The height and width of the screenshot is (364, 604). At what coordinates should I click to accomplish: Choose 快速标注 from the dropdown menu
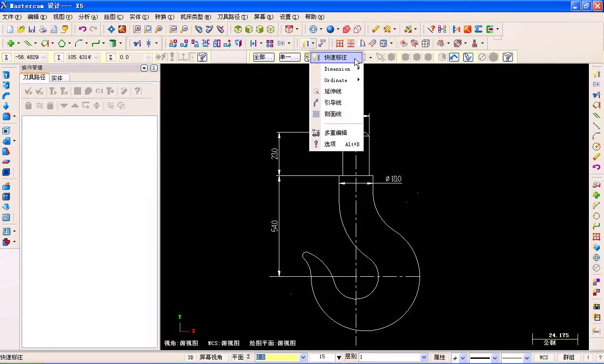point(336,58)
